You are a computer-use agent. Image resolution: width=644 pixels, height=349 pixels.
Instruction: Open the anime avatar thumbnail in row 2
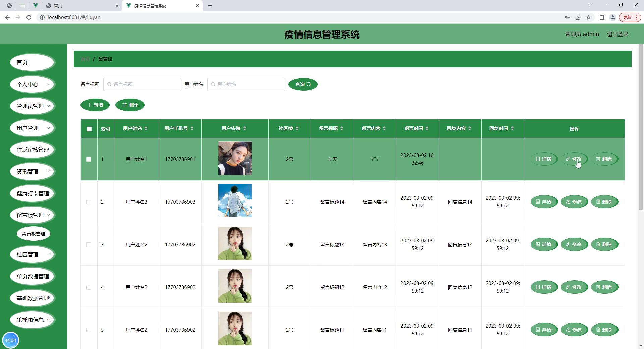235,201
